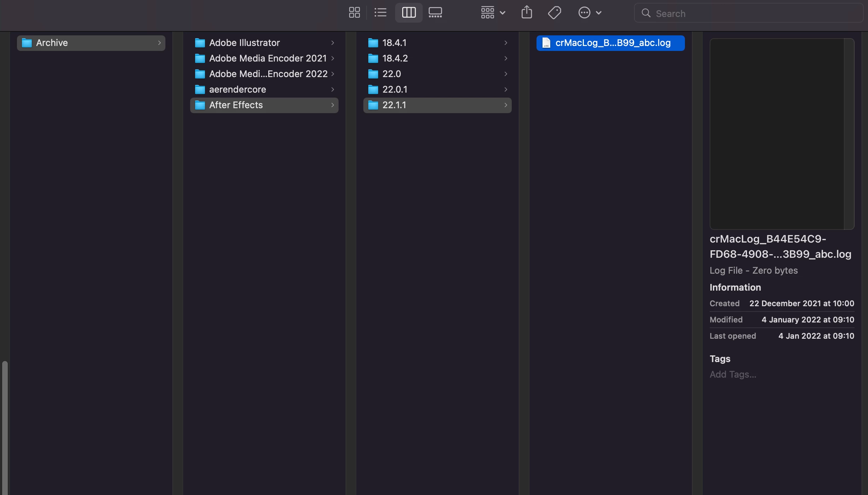Switch to list view
868x495 pixels.
[380, 13]
